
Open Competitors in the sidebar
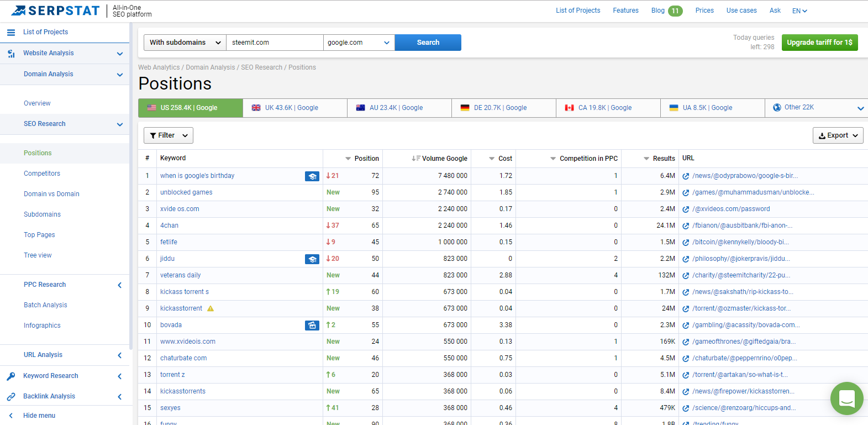pos(42,174)
